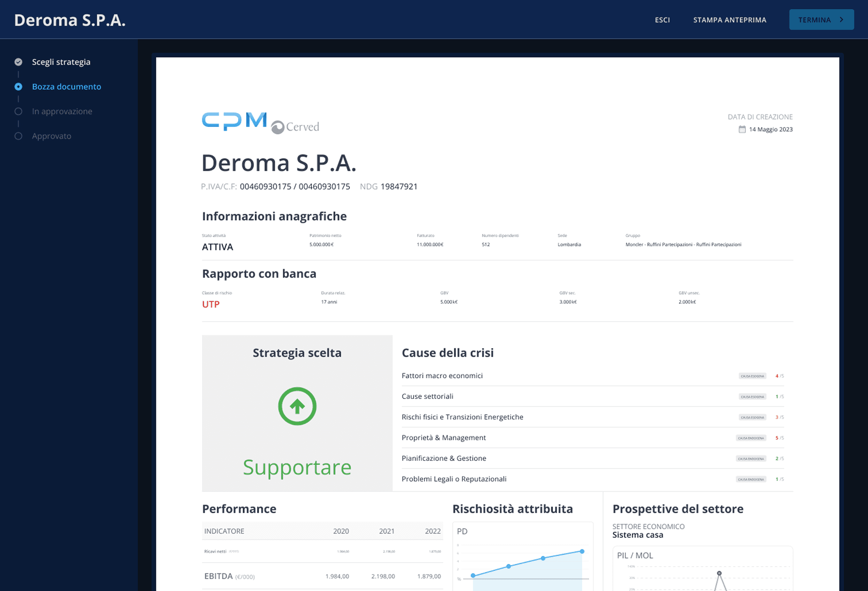Select the In approvazione step circle

pyautogui.click(x=18, y=111)
